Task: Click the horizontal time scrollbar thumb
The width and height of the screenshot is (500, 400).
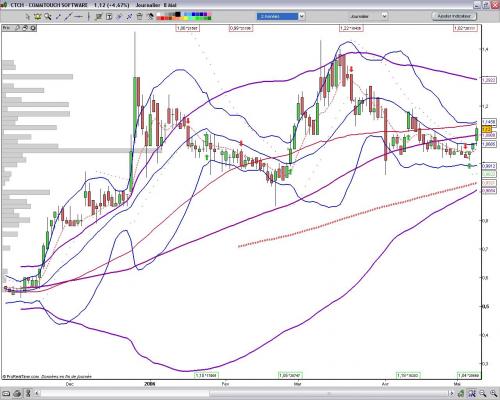Action: pyautogui.click(x=328, y=394)
